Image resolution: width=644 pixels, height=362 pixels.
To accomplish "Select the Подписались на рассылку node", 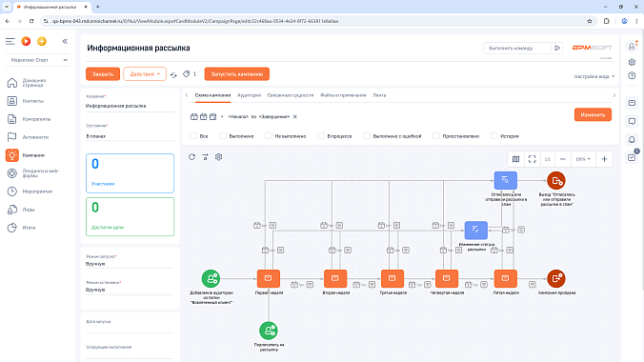I will coord(269,331).
